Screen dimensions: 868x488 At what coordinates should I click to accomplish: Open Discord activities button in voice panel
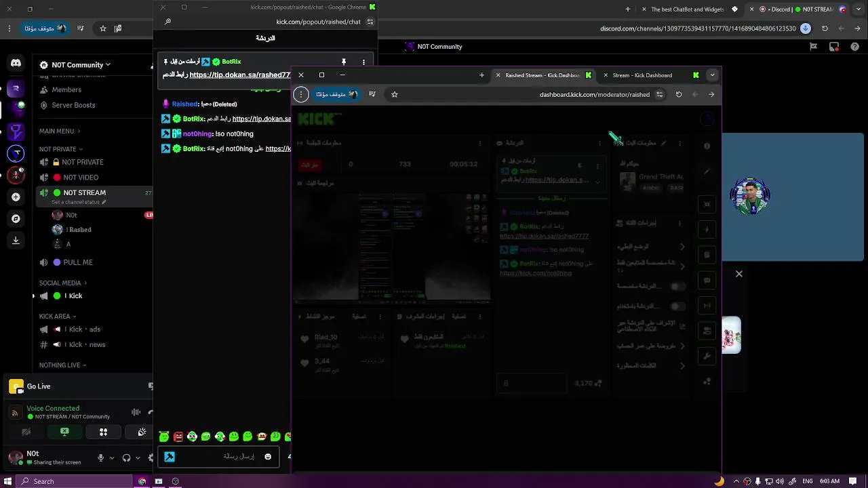103,432
